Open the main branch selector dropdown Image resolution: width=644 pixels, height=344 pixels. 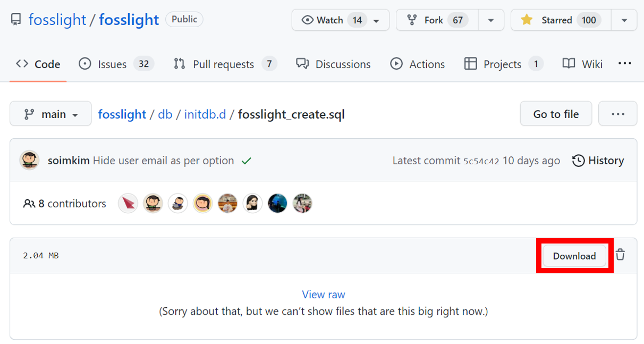[50, 114]
